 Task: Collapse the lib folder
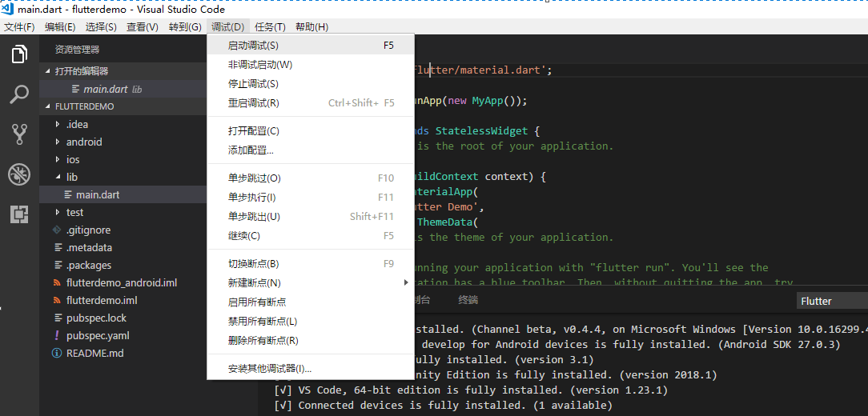coord(58,177)
